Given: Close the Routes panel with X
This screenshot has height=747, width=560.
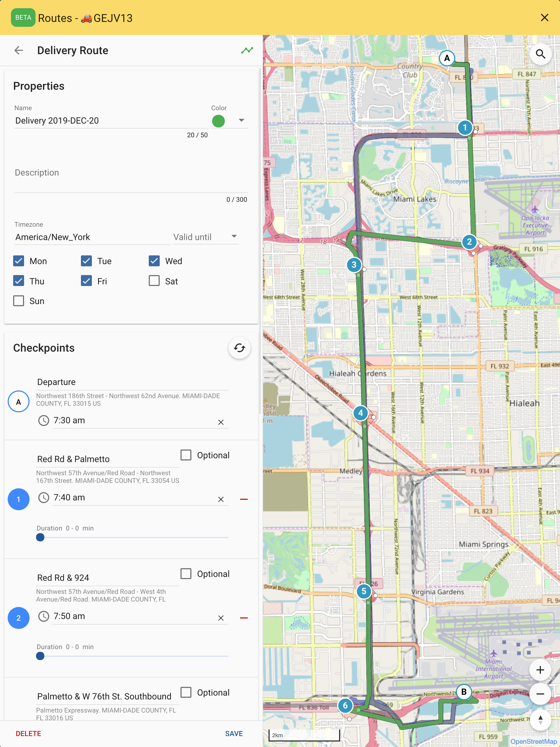Looking at the screenshot, I should (x=544, y=17).
